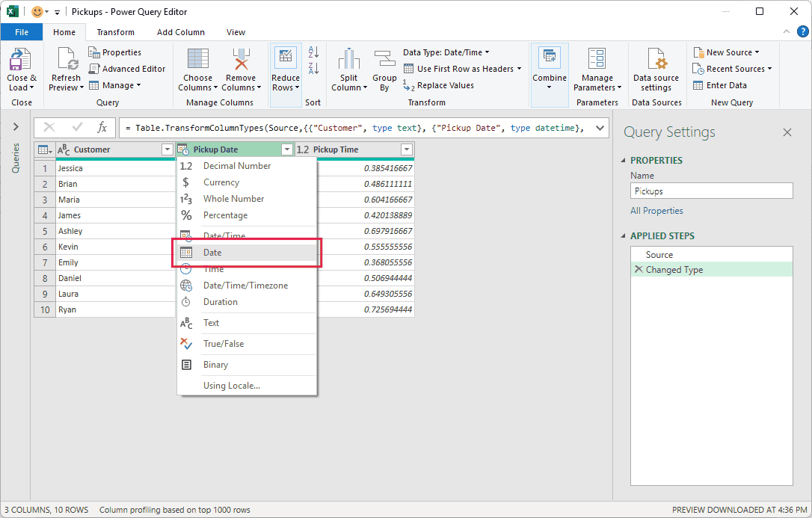
Task: Click the Pickup Time column 1.2 type icon
Action: 303,149
